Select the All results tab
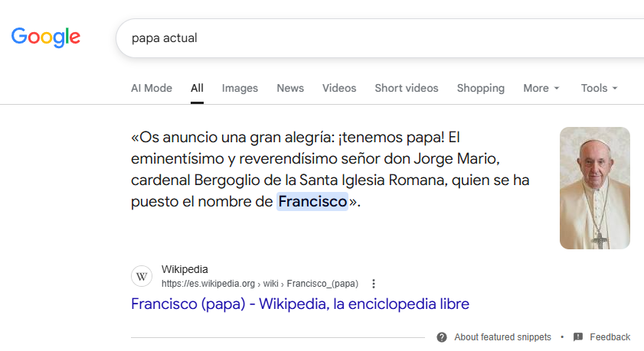Screen dimensions: 644x351 tap(197, 88)
